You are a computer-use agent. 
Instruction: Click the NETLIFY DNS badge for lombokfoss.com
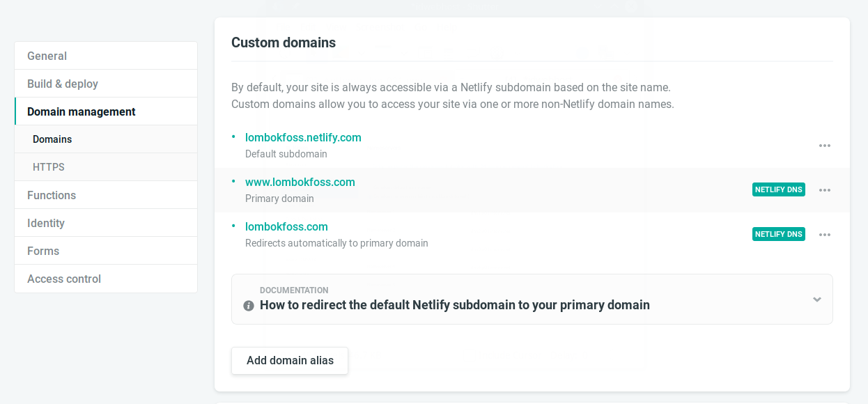point(778,233)
